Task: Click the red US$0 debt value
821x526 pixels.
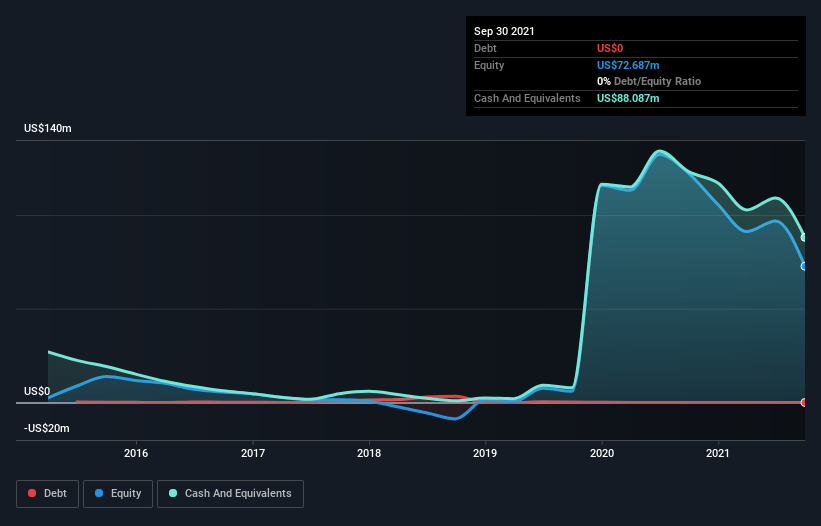Action: (x=610, y=48)
